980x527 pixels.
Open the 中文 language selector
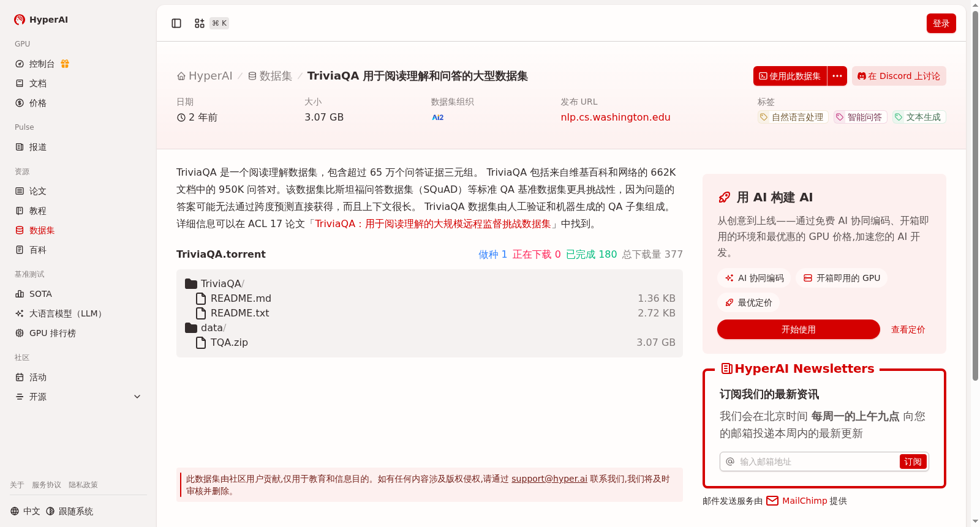click(x=25, y=511)
